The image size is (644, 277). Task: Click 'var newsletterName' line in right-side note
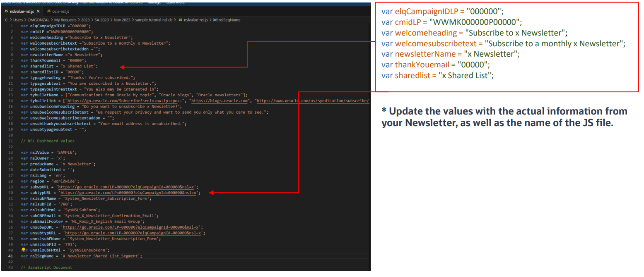450,54
